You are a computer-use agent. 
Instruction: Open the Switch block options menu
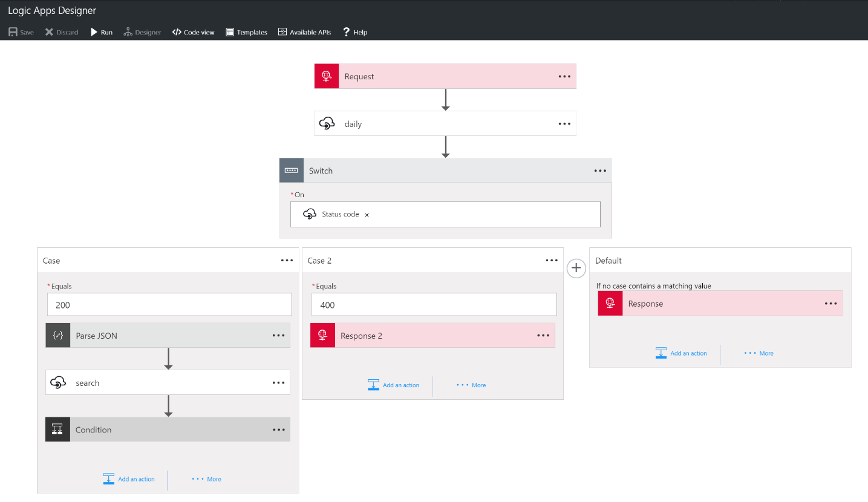tap(599, 170)
